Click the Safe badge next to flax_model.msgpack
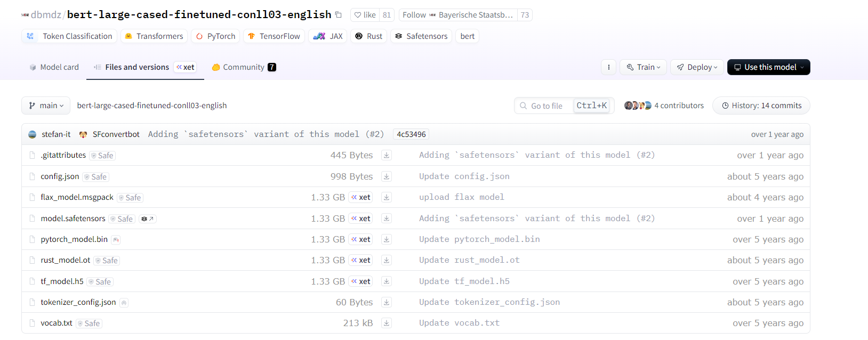The image size is (868, 340). coord(130,198)
